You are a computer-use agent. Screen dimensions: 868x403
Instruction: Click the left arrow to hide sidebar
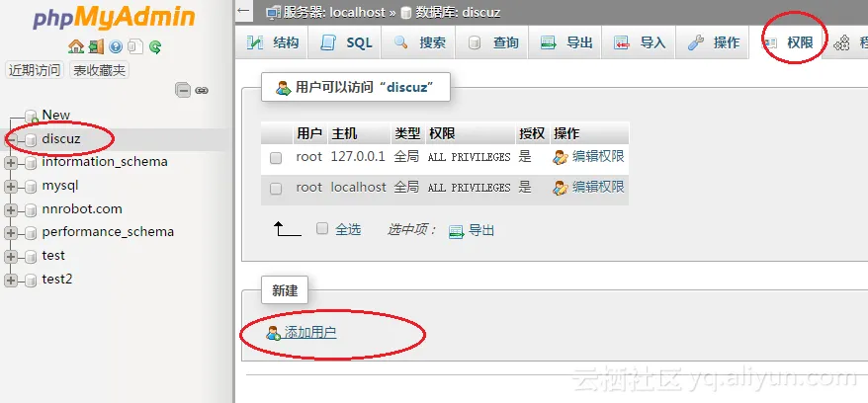pyautogui.click(x=243, y=11)
